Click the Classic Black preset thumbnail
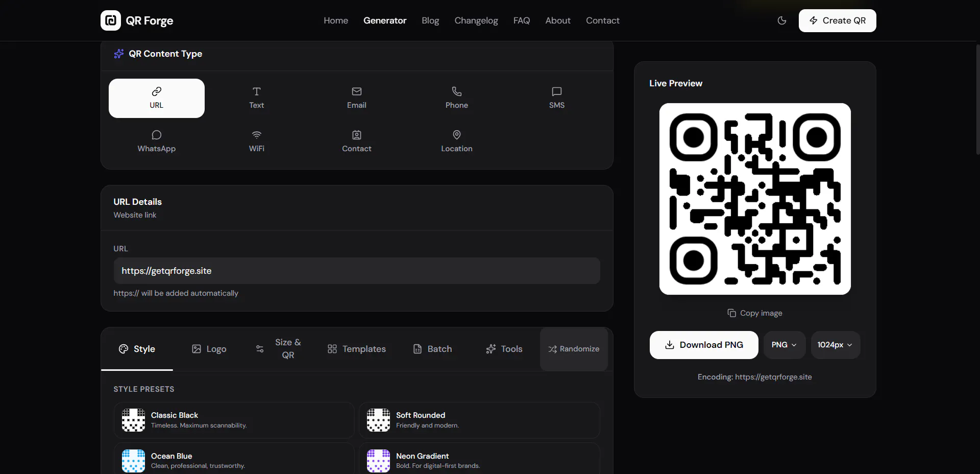The height and width of the screenshot is (474, 980). point(133,420)
